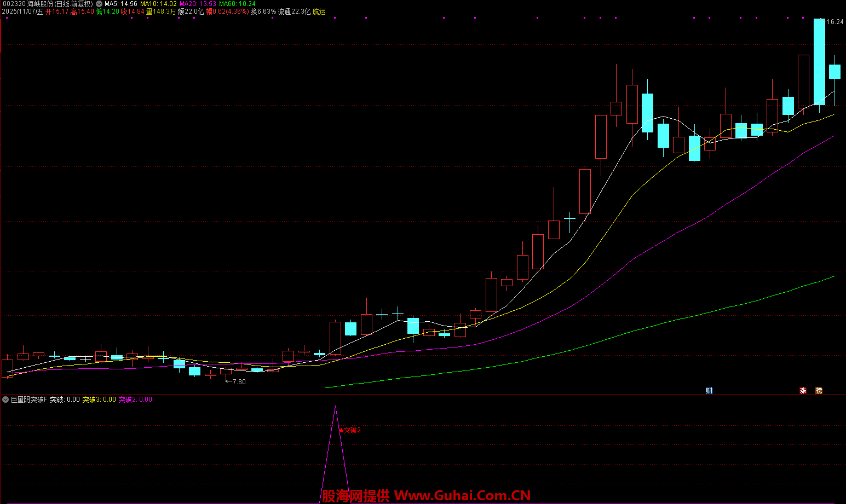Select the MA5 moving average label
This screenshot has height=504, width=846.
pyautogui.click(x=121, y=4)
